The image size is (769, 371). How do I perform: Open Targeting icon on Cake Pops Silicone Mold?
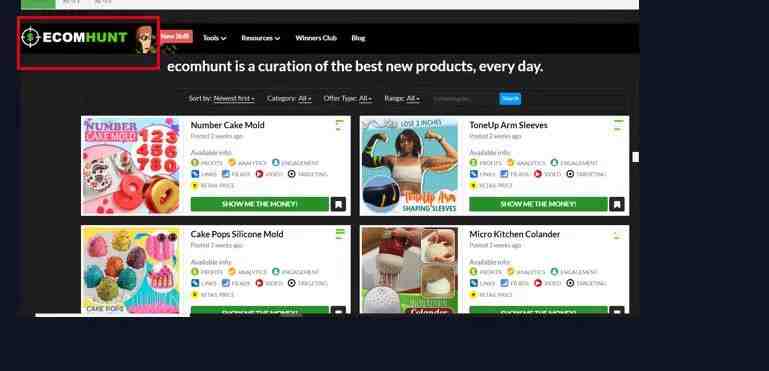pyautogui.click(x=292, y=283)
